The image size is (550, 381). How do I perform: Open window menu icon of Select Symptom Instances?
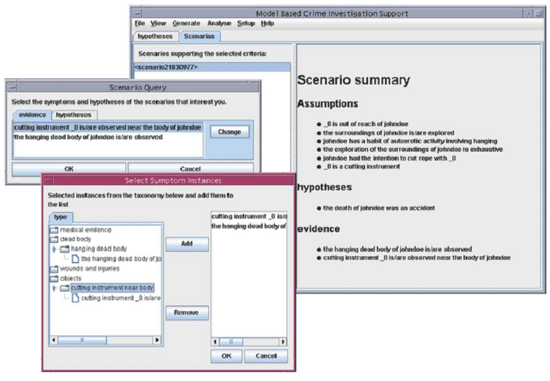tap(48, 180)
